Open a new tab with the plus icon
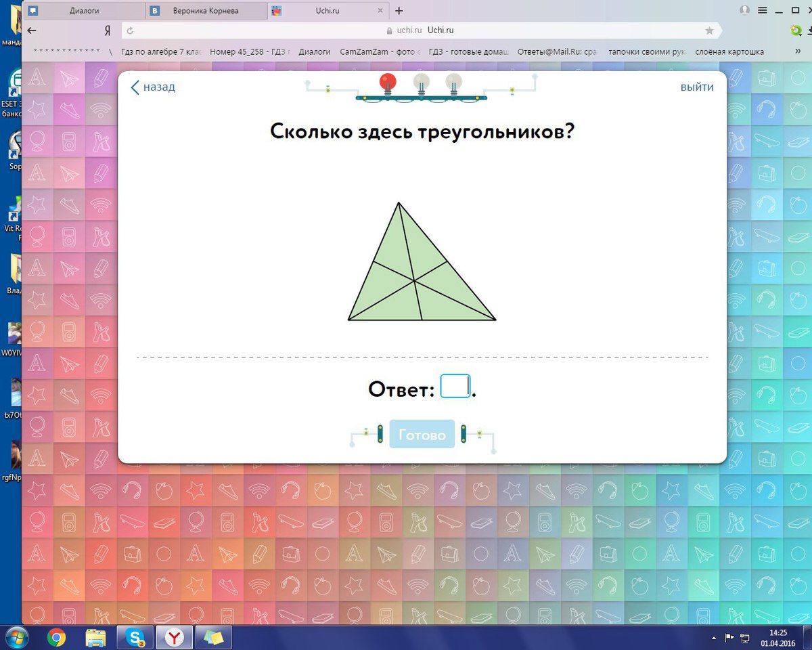Screen dimensions: 812x650 click(x=399, y=11)
